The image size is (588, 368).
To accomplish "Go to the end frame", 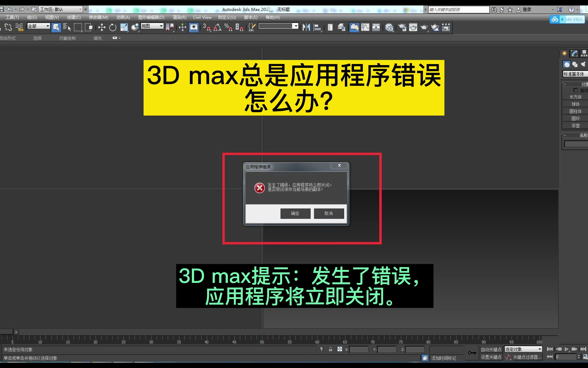I will point(583,349).
